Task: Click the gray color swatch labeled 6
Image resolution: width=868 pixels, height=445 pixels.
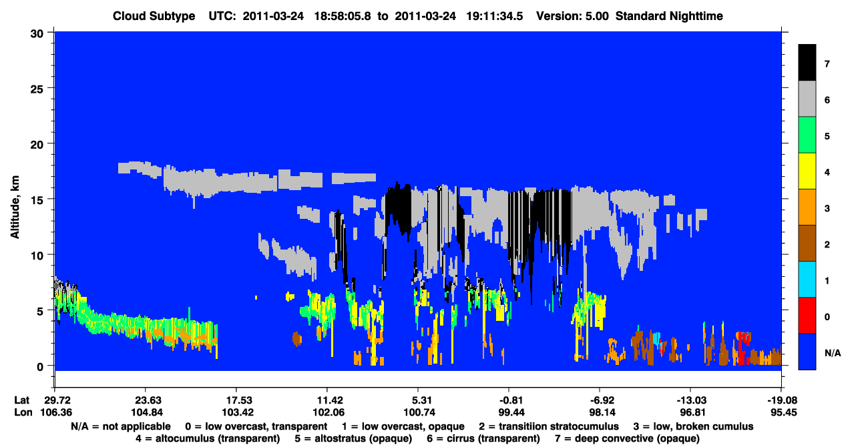Action: coord(807,99)
